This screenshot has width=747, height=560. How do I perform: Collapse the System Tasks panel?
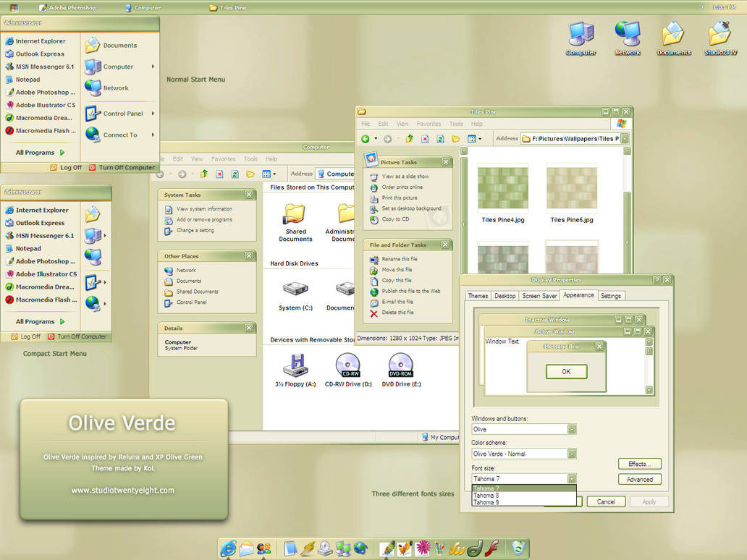pos(249,195)
